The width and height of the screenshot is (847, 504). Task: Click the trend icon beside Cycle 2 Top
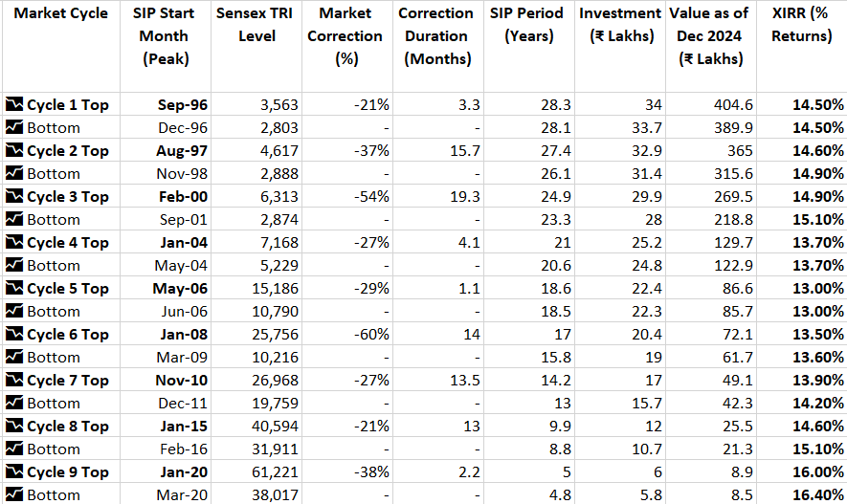14,150
